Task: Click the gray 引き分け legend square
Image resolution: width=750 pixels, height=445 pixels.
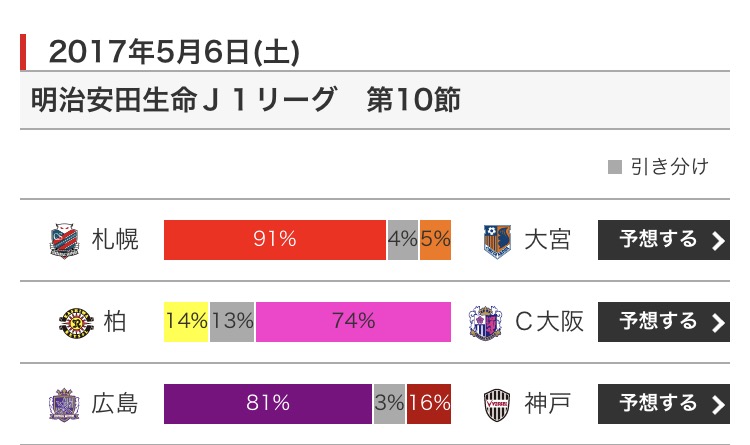Action: pyautogui.click(x=615, y=167)
